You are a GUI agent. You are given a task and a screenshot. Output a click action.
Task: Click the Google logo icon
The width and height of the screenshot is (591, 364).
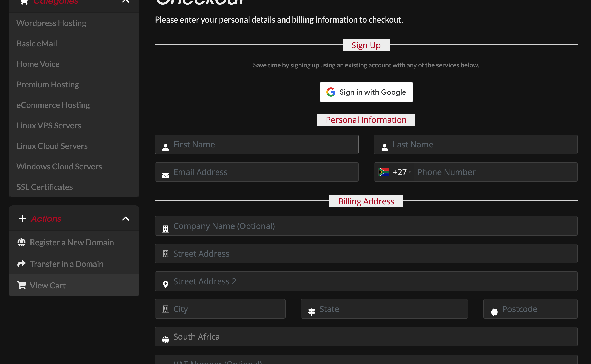click(x=331, y=92)
